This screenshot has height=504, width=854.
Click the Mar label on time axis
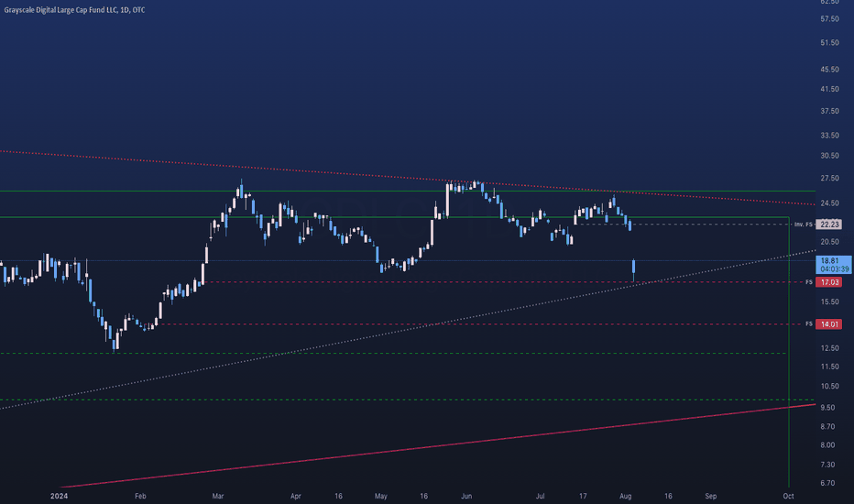tap(218, 496)
